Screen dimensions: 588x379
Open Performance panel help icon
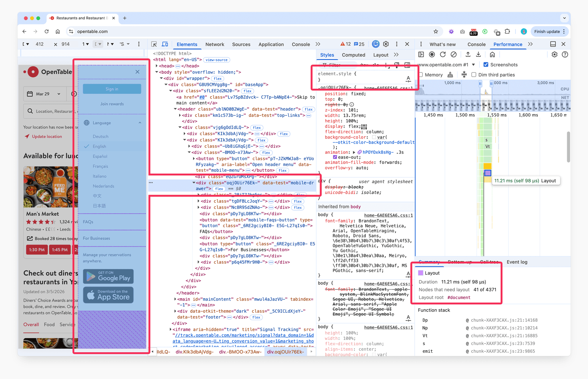pyautogui.click(x=565, y=55)
